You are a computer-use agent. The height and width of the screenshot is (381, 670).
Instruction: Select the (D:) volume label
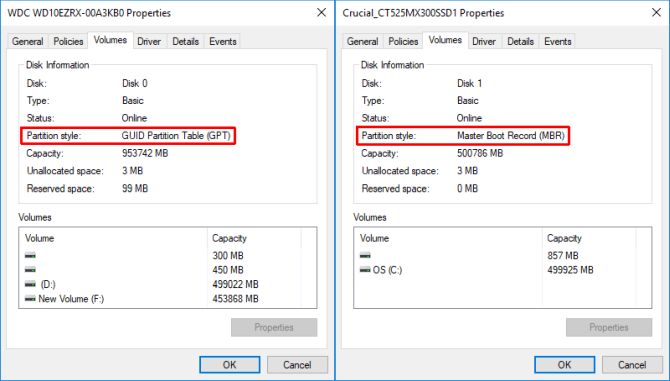(48, 284)
